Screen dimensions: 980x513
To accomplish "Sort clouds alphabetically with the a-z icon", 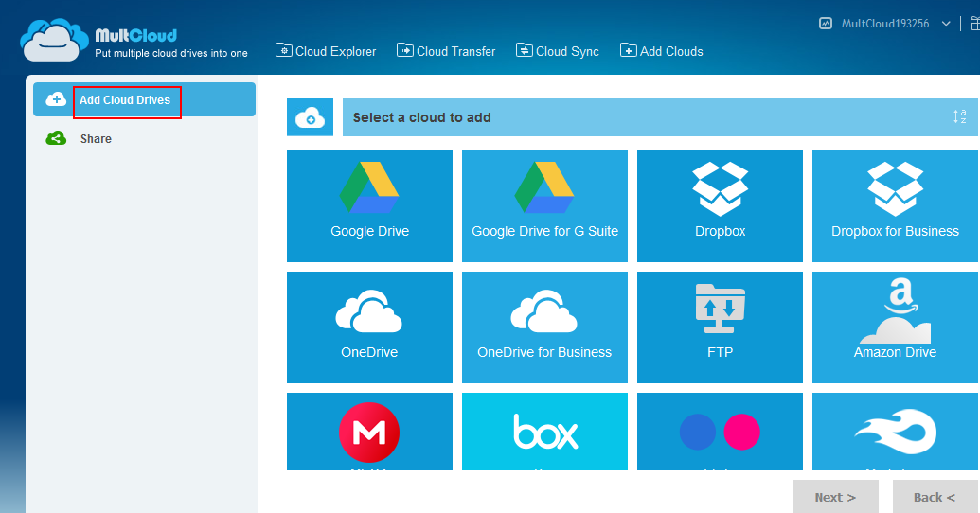I will click(x=960, y=116).
